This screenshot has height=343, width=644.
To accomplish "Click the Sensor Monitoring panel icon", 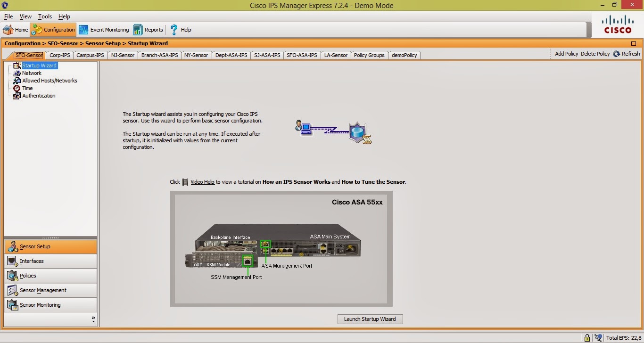I will [13, 305].
